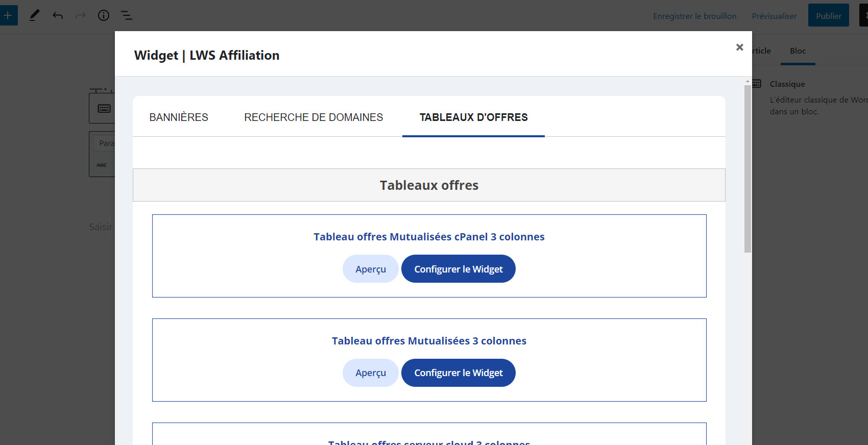This screenshot has height=445, width=868.
Task: Click title Tableau offres Mutualisées cPanel 3 colonnes
Action: [429, 237]
